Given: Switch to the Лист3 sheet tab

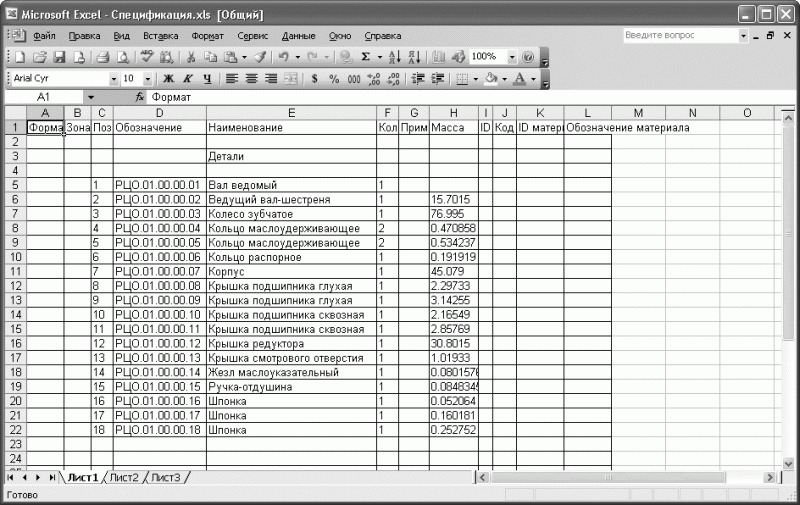Looking at the screenshot, I should coord(165,477).
